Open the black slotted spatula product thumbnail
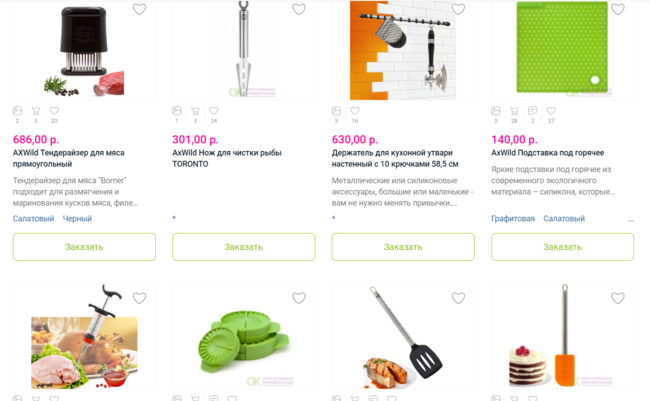The image size is (650, 401). coord(403,336)
